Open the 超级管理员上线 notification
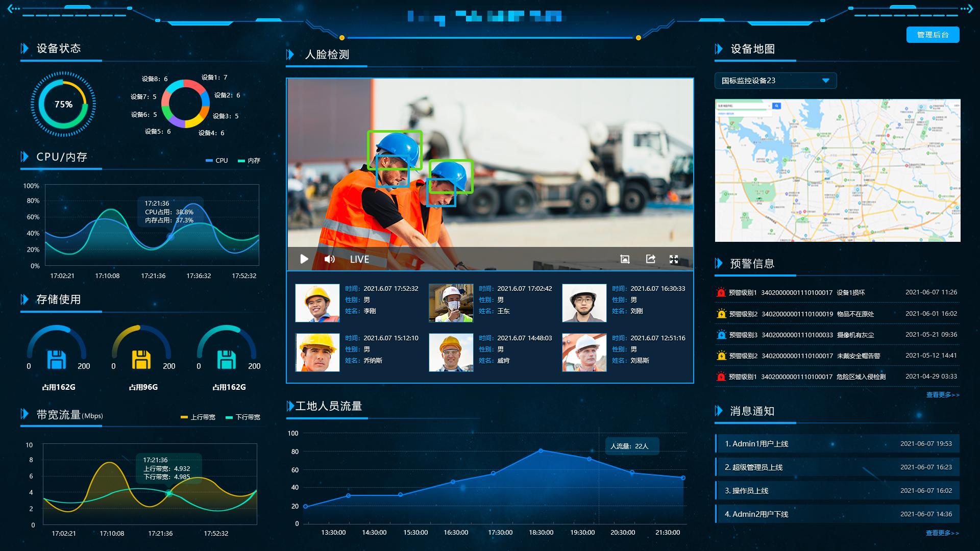 click(837, 467)
